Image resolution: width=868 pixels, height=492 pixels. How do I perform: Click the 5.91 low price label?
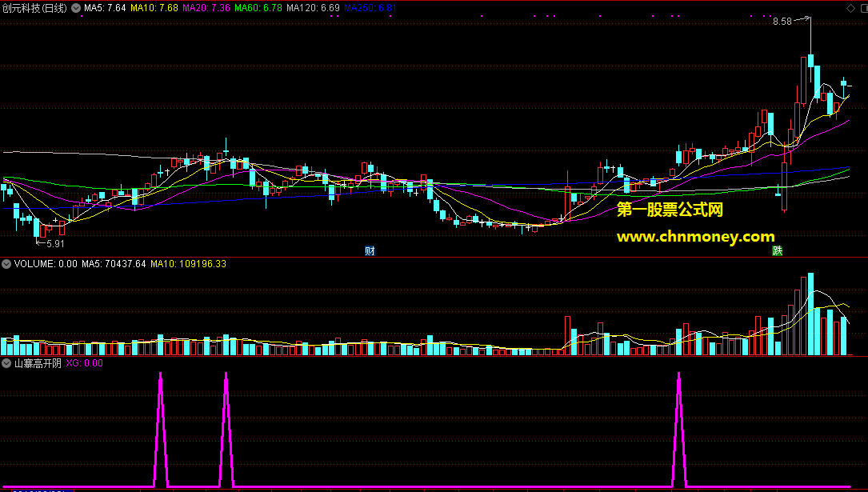coord(55,243)
